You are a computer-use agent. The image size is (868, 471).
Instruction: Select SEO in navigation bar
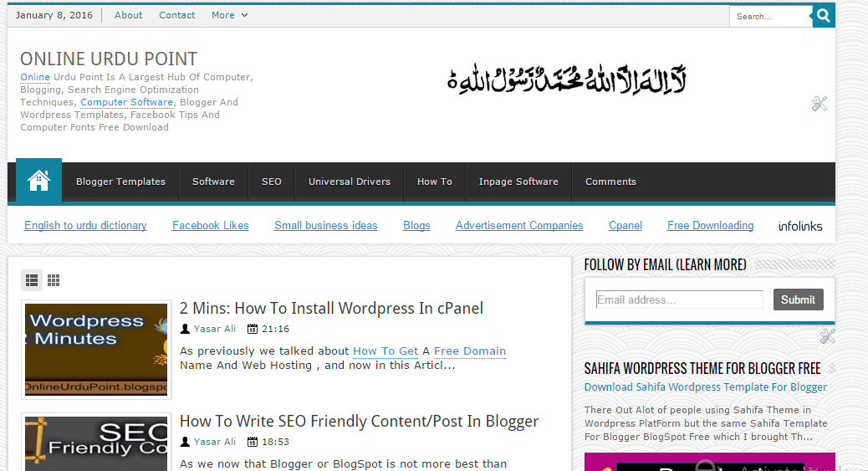point(271,182)
